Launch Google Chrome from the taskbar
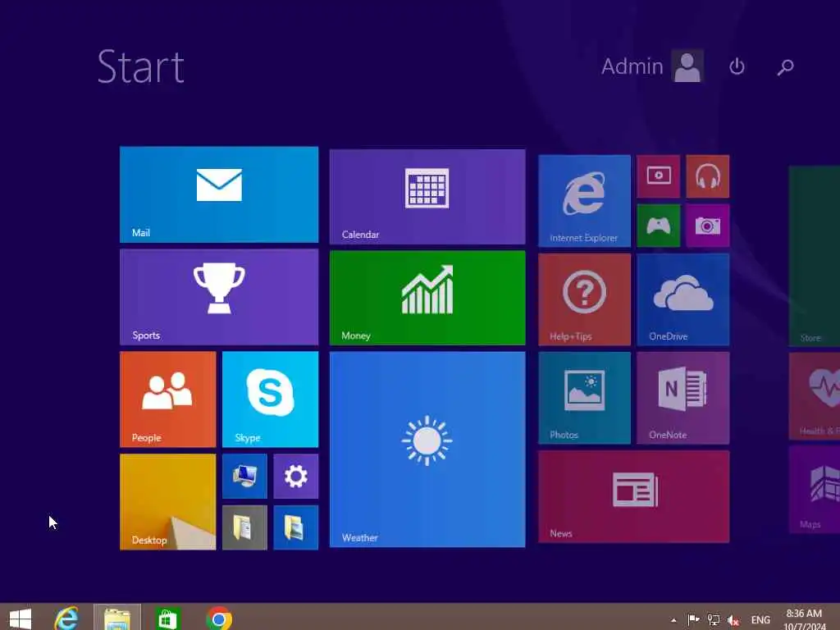This screenshot has height=630, width=840. tap(218, 619)
